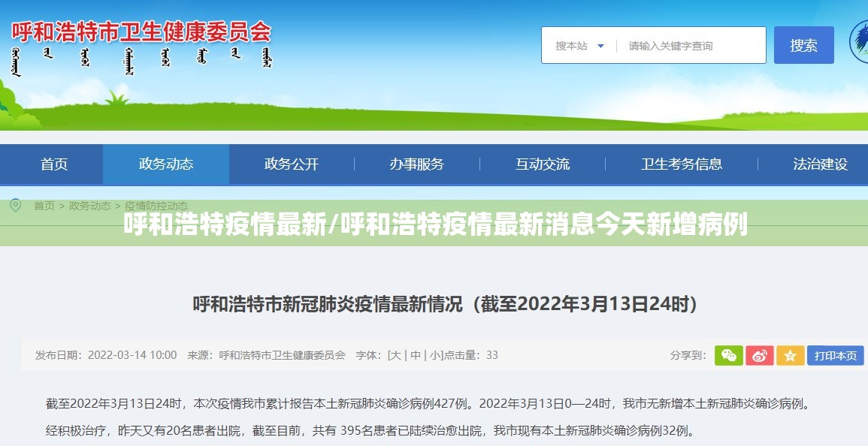Image resolution: width=868 pixels, height=446 pixels.
Task: Click the paragraph beginning 经积极治疗
Action: (x=370, y=430)
